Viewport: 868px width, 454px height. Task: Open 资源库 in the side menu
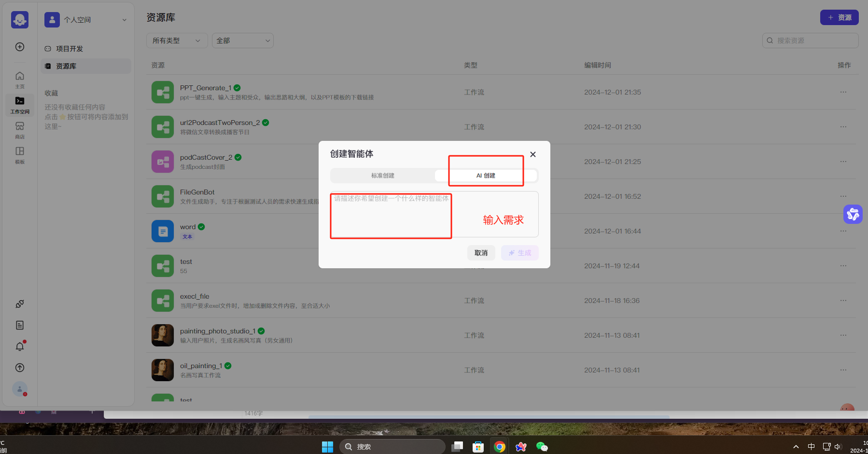pyautogui.click(x=86, y=66)
